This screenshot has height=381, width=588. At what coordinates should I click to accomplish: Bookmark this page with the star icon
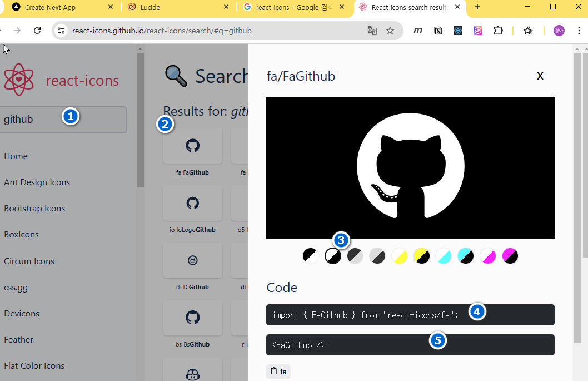pyautogui.click(x=390, y=31)
